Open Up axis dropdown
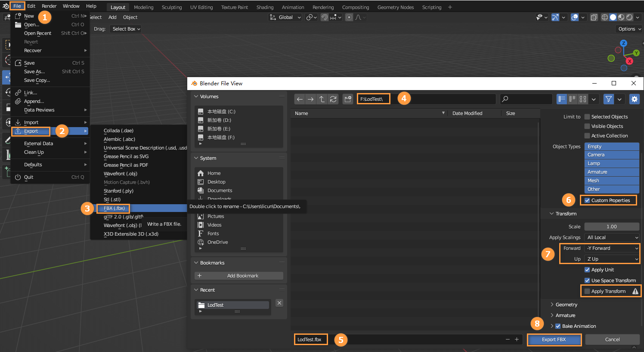644x352 pixels. [x=612, y=259]
